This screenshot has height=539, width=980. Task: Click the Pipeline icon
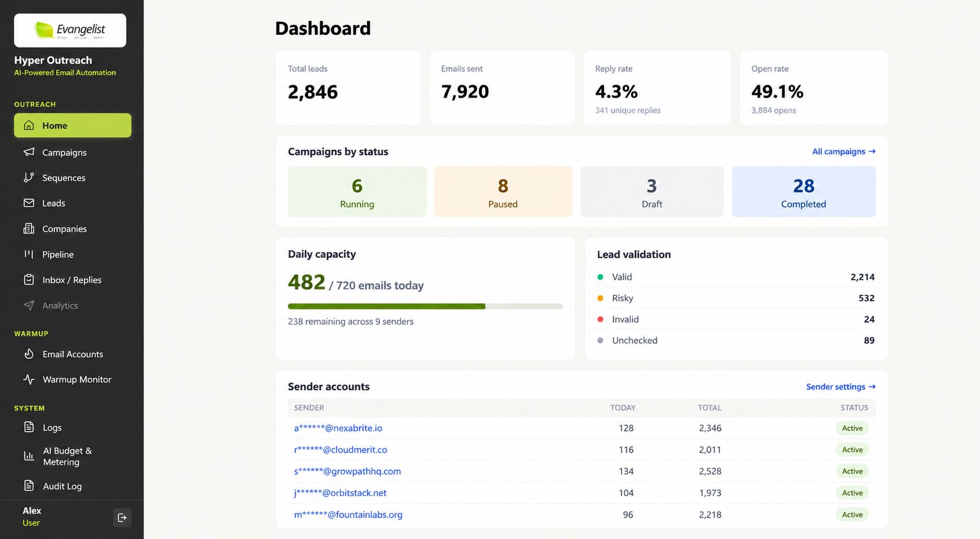(x=29, y=254)
